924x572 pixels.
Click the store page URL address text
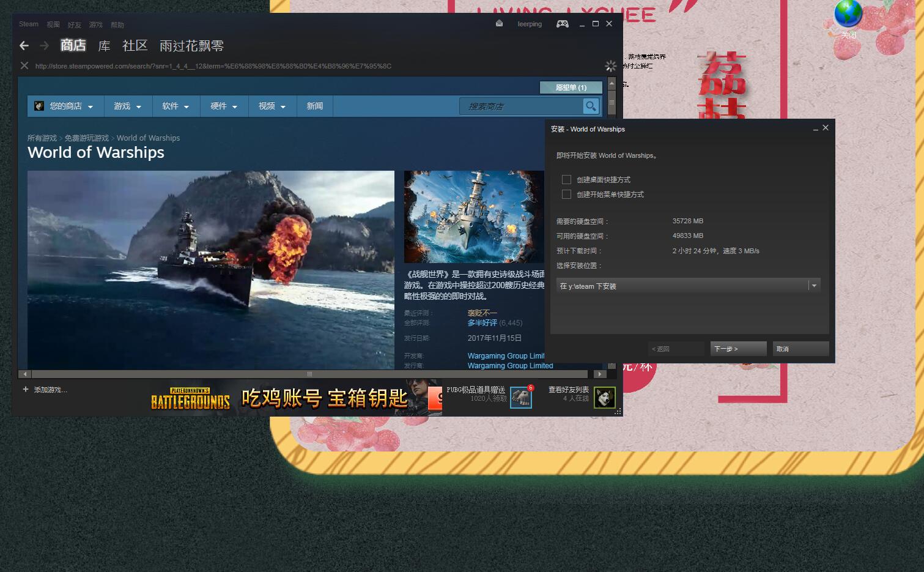[213, 66]
